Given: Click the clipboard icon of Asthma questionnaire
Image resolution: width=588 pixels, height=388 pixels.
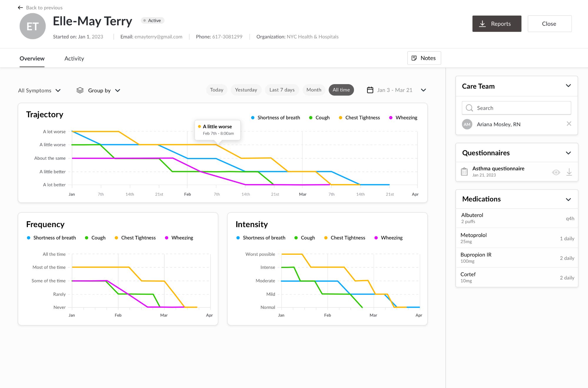Looking at the screenshot, I should 464,171.
